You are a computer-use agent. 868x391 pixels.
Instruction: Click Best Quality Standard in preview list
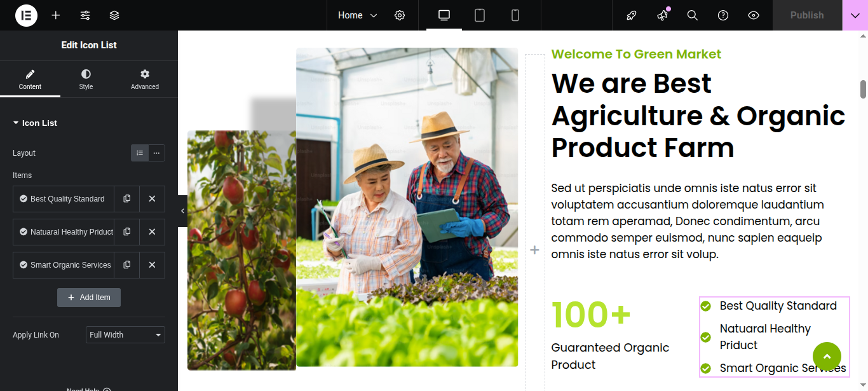[778, 306]
